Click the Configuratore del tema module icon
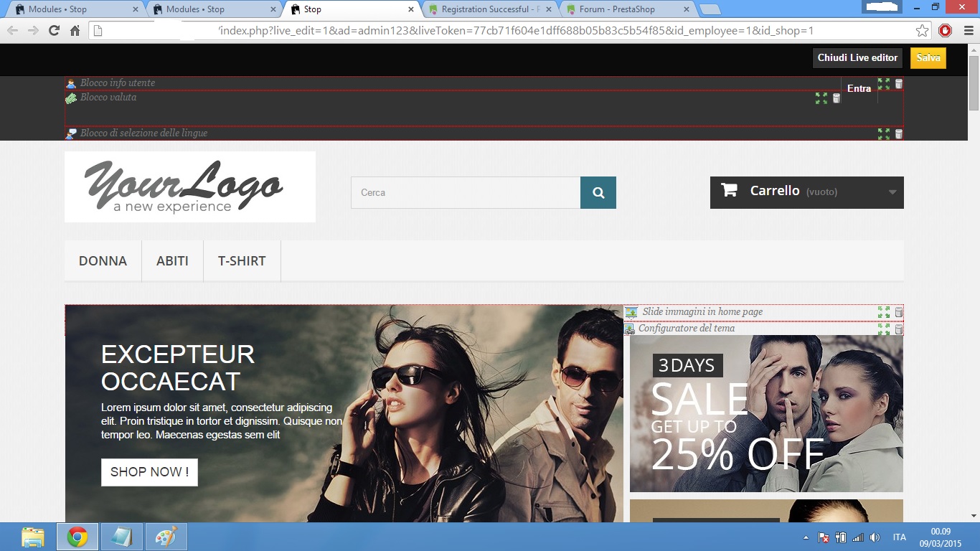This screenshot has height=551, width=980. (x=629, y=329)
